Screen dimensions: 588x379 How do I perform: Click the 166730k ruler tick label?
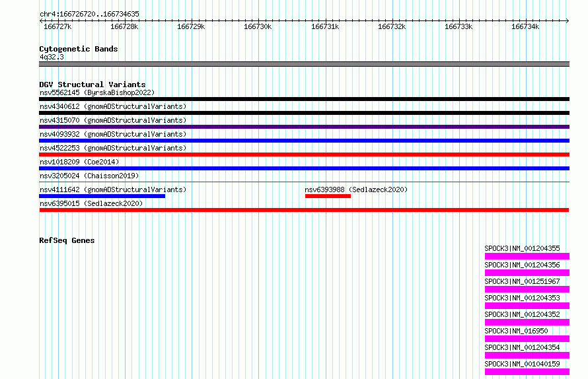258,26
